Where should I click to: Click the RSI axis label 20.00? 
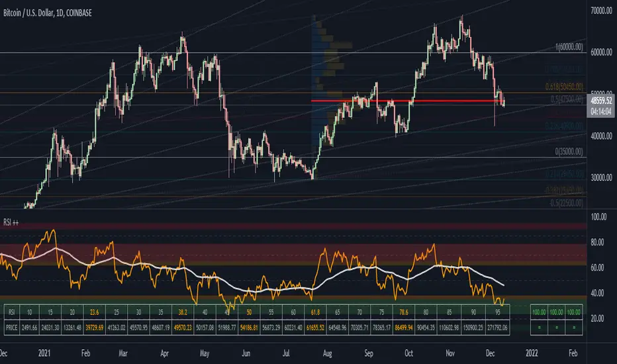(x=597, y=318)
